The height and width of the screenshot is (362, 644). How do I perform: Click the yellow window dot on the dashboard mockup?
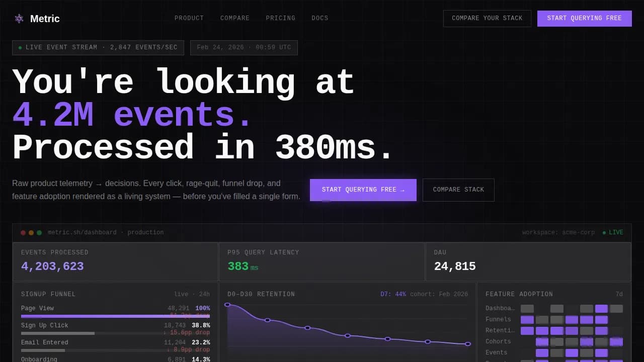[31, 232]
